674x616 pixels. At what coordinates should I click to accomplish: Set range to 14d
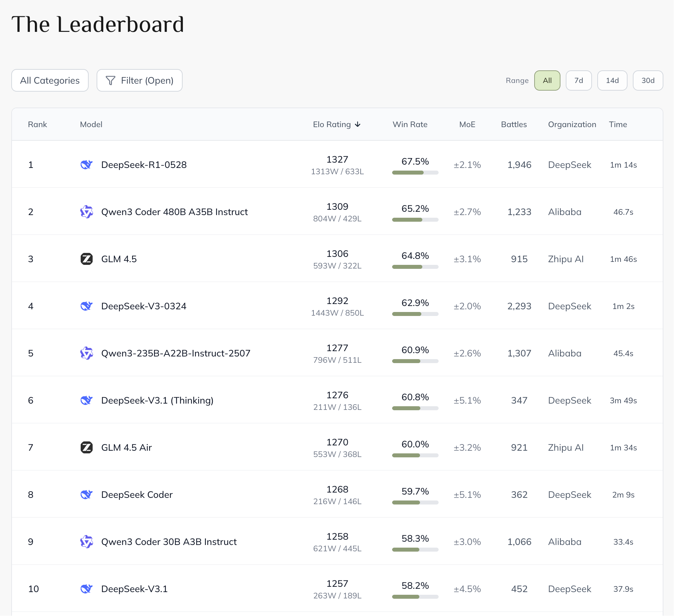612,81
